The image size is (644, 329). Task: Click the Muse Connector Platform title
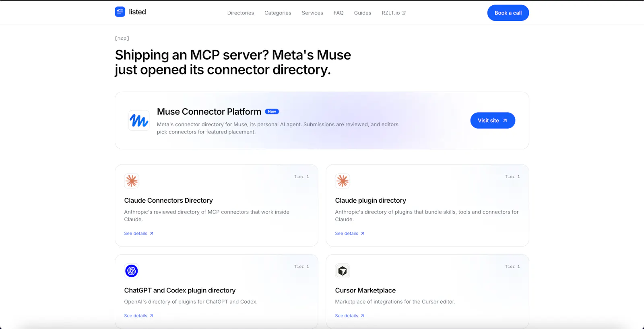[x=209, y=112]
